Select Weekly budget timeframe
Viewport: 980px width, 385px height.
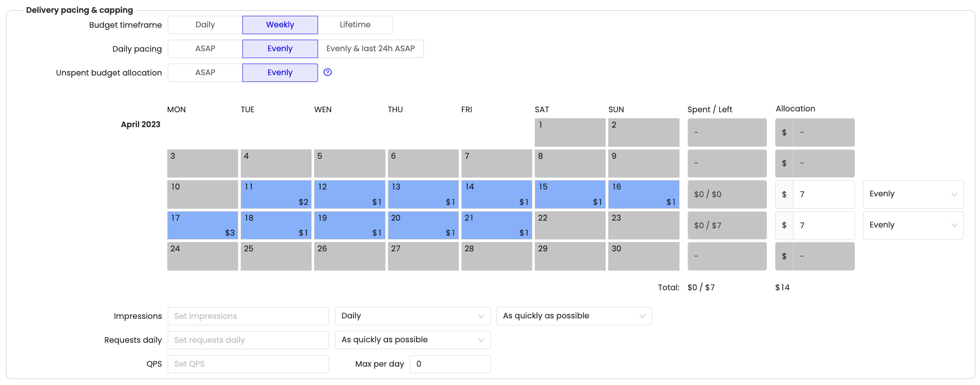pos(280,25)
